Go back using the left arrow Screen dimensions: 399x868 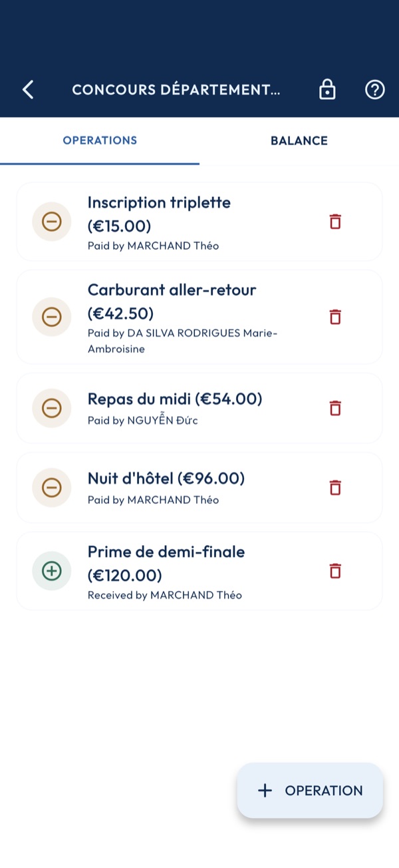coord(28,90)
